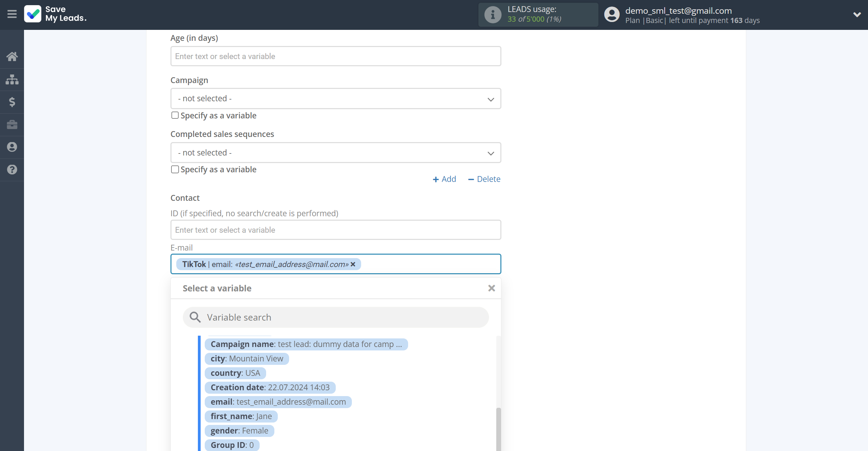Open Completed sales sequences dropdown
Viewport: 868px width, 451px height.
point(336,153)
